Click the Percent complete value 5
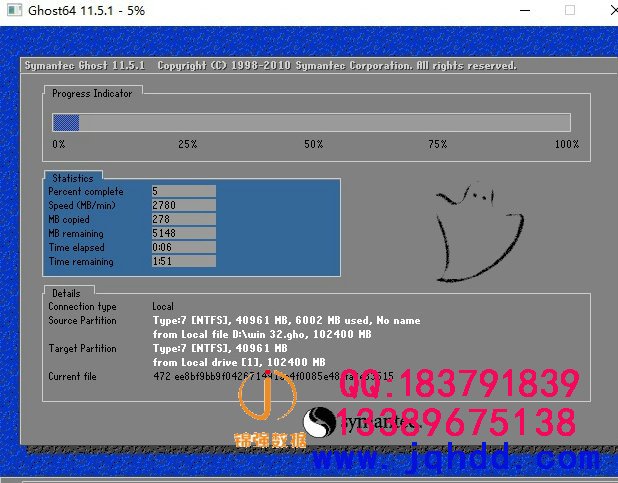This screenshot has height=483, width=618. tap(184, 191)
